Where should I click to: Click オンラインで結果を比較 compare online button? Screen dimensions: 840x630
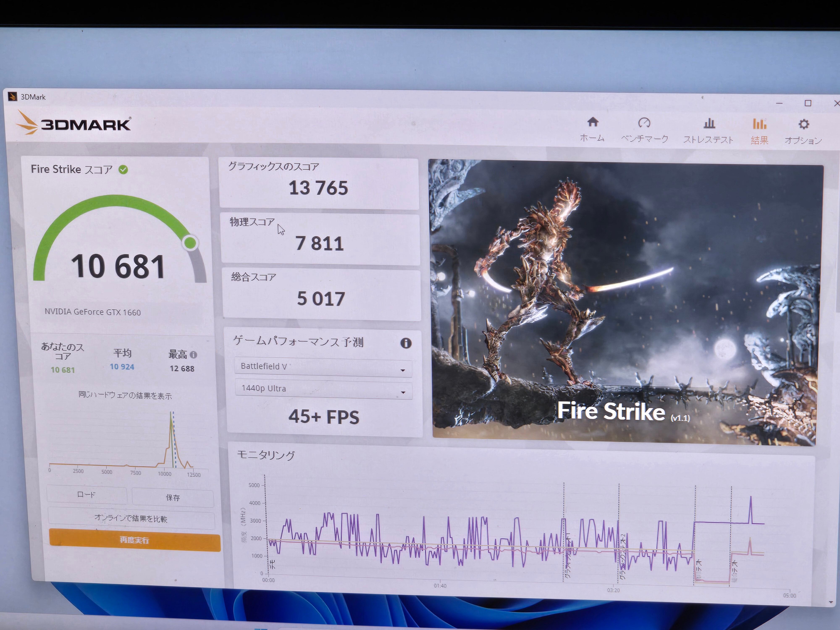(131, 518)
